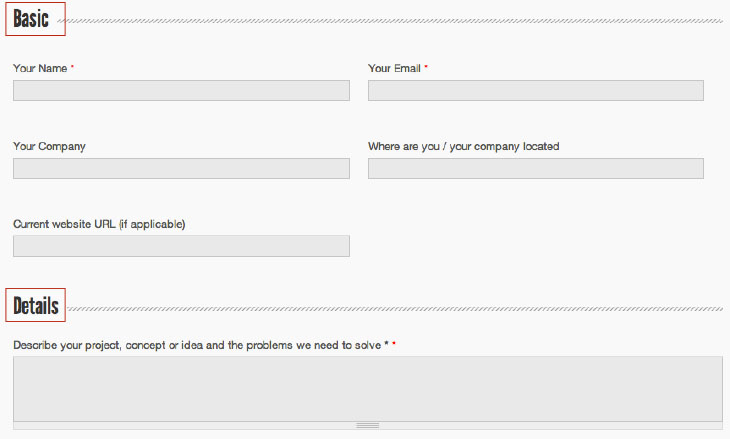Click the "Describe your project" label text

pyautogui.click(x=197, y=345)
